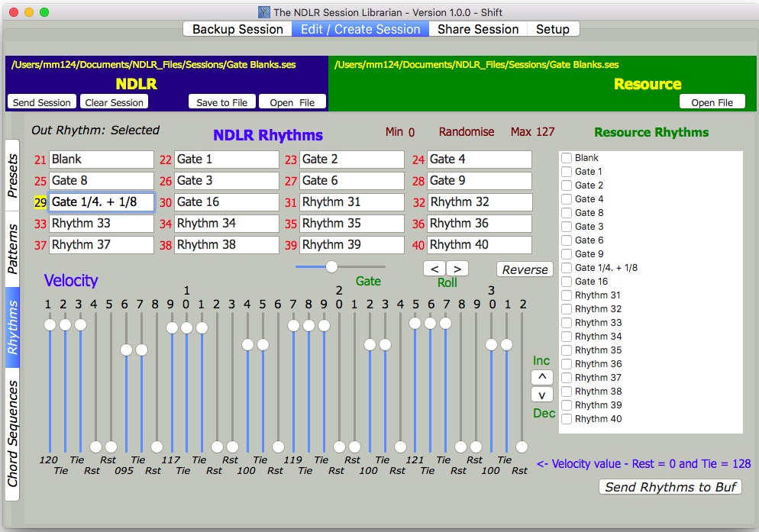Click the 117 velocity value
The width and height of the screenshot is (759, 532).
coord(171,460)
